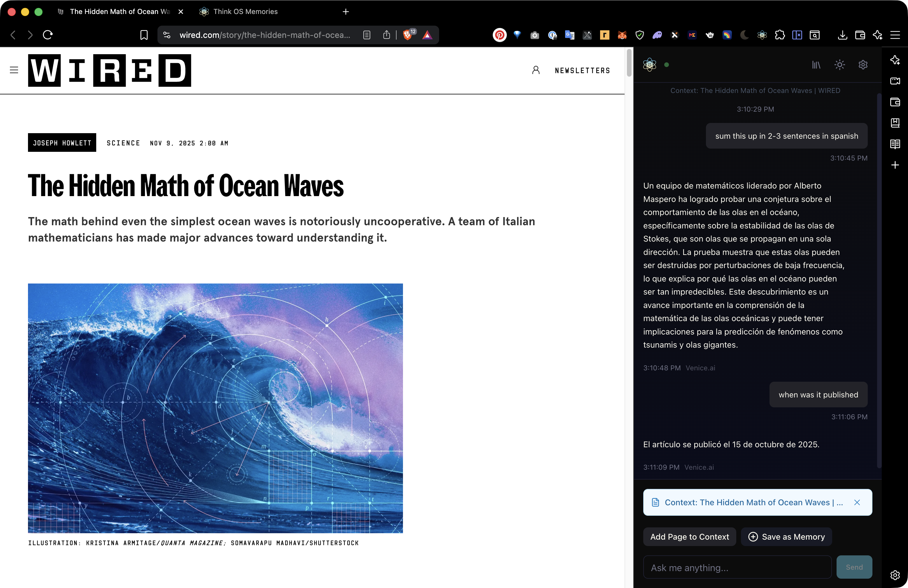Toggle Reader Mode in the address bar
908x588 pixels.
coord(367,35)
